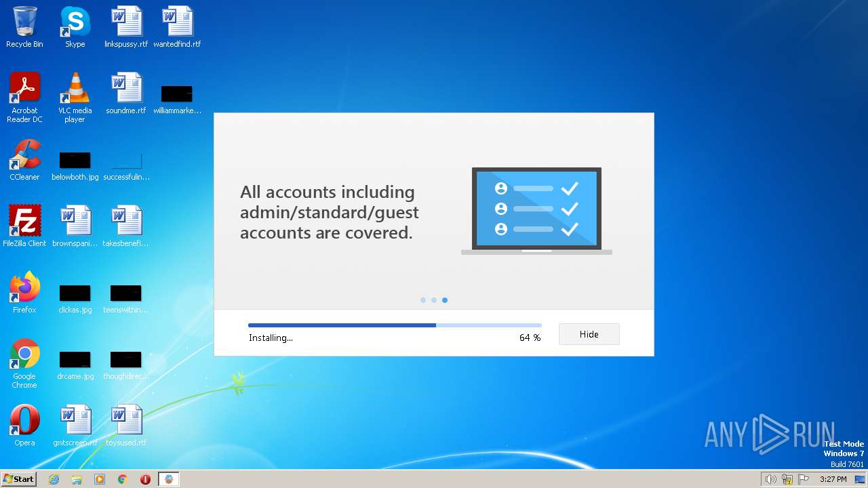Open CCleaner desktop shortcut

[x=24, y=160]
